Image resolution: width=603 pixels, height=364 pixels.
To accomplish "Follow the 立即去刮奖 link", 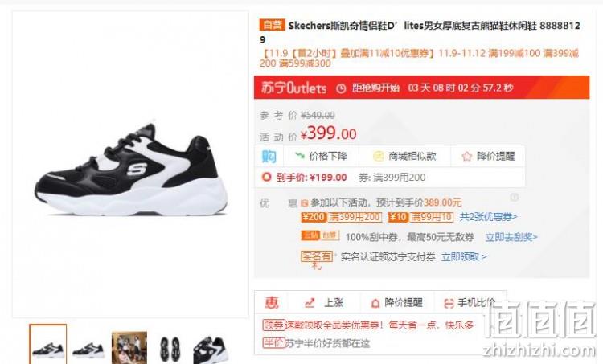I will click(x=511, y=237).
